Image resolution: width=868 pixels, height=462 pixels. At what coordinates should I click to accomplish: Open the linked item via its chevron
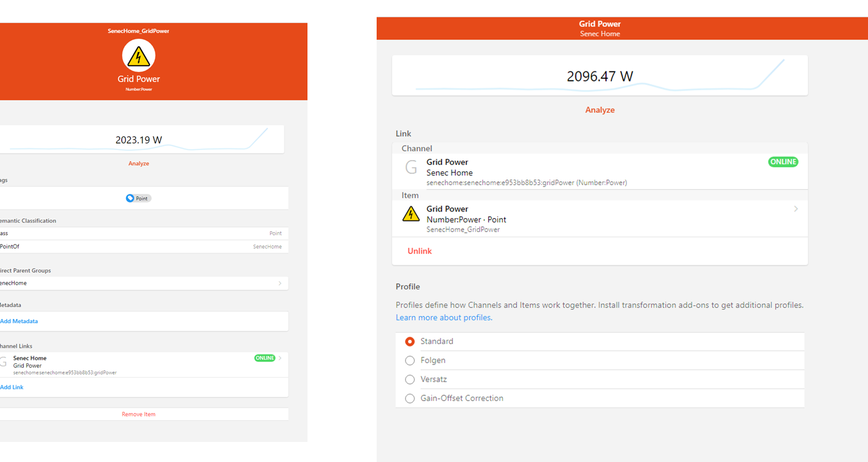point(796,209)
